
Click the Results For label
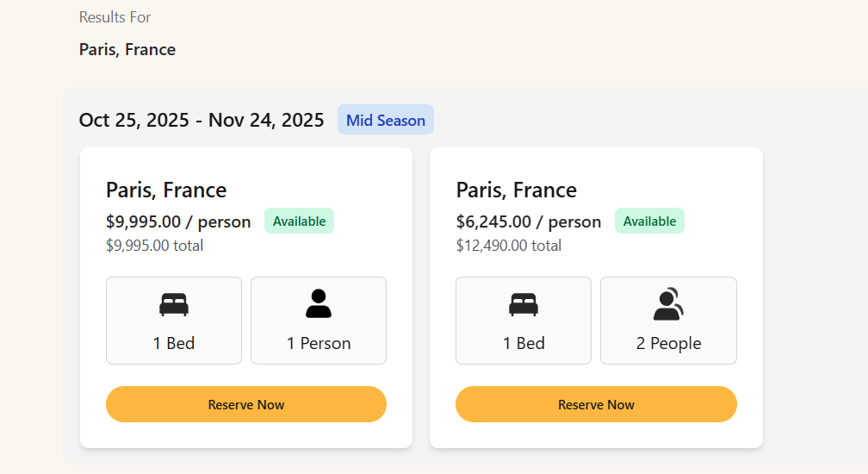[x=115, y=17]
